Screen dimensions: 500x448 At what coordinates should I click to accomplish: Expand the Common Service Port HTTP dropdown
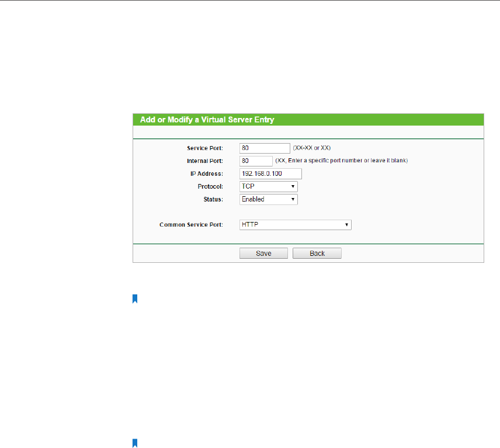pos(296,225)
